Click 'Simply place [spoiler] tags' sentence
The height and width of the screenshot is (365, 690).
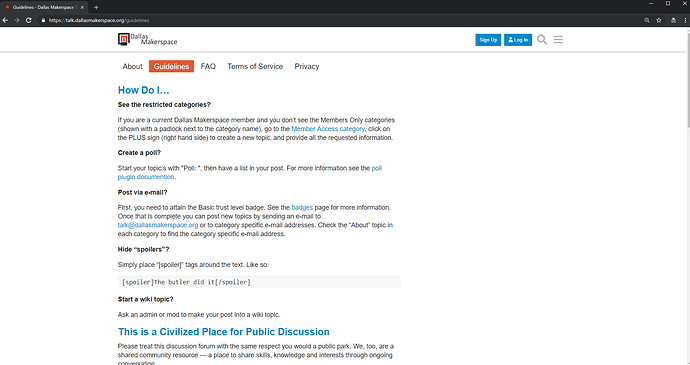(193, 265)
